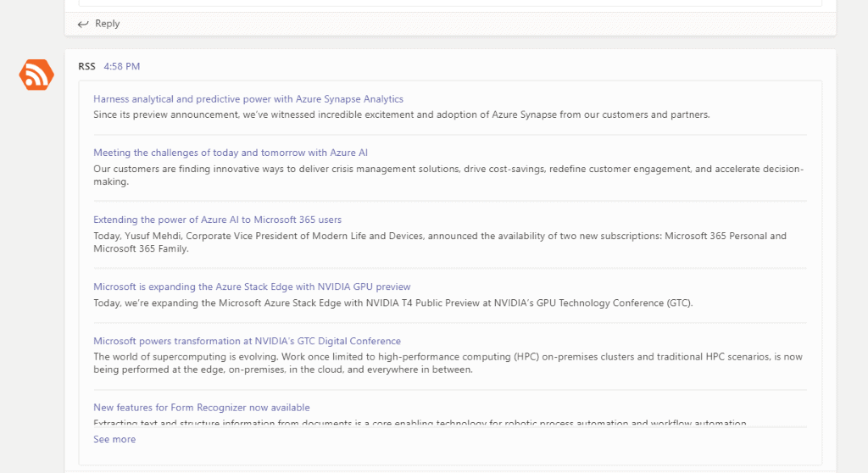Click the Reply arrow icon

click(83, 24)
